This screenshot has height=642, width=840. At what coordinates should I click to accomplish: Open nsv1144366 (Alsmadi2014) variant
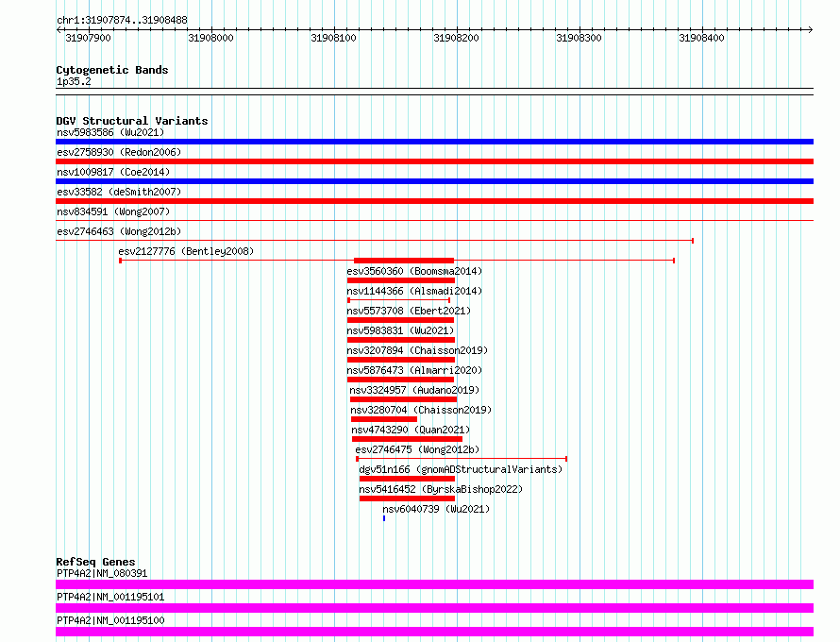tap(414, 291)
